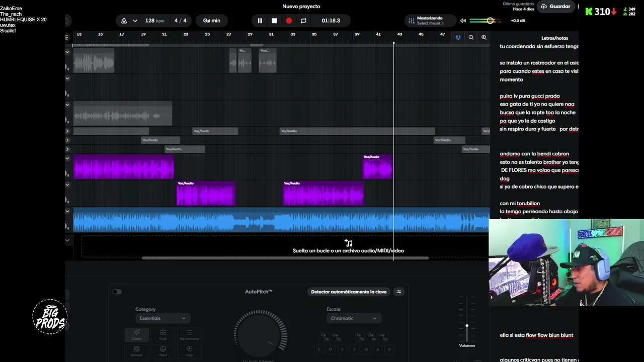Screen dimensions: 644x362
Task: Click Detectar automáticamente la clave
Action: pos(349,292)
